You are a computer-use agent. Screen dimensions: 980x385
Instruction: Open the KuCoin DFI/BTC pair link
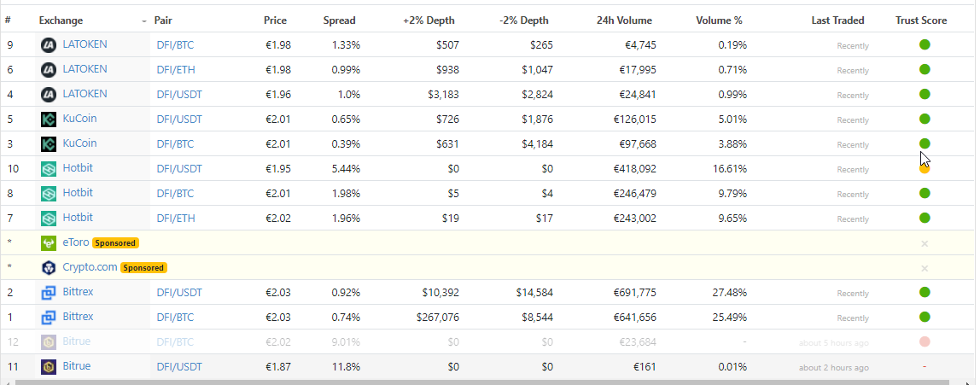[175, 144]
